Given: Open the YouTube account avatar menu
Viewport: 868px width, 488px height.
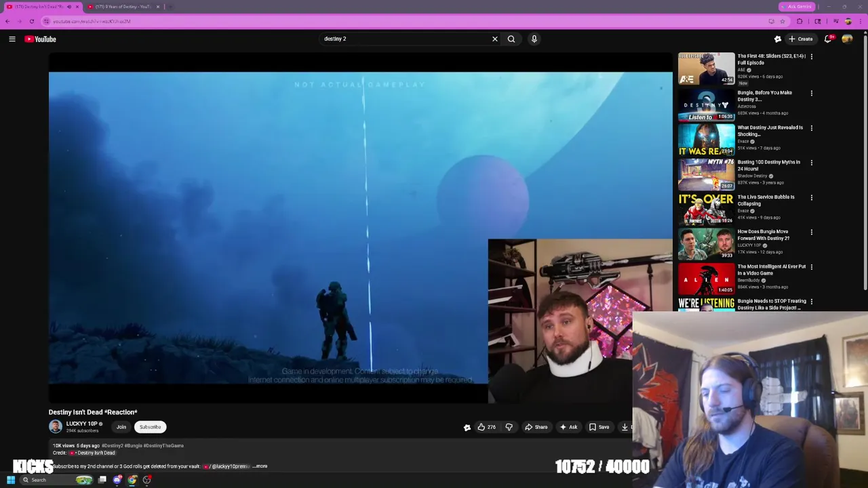Looking at the screenshot, I should click(x=847, y=39).
